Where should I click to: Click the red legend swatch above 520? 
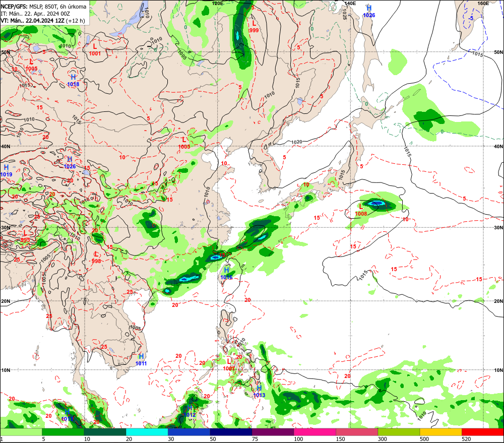click(483, 432)
